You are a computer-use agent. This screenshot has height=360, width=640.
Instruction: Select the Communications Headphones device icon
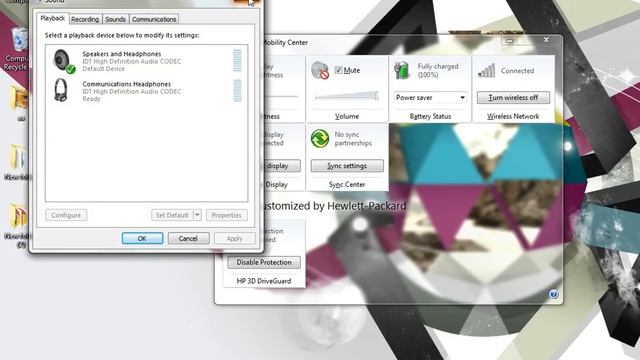pos(61,90)
